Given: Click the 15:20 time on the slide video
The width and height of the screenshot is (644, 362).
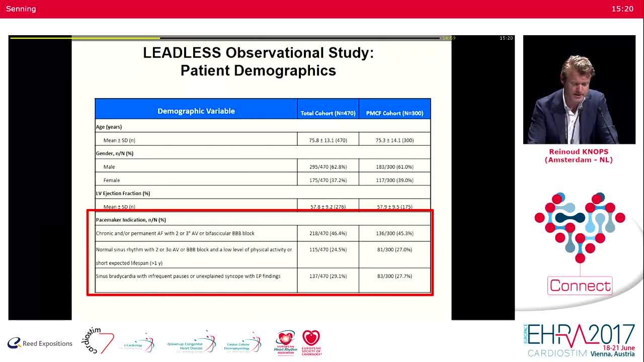Looking at the screenshot, I should tap(506, 38).
